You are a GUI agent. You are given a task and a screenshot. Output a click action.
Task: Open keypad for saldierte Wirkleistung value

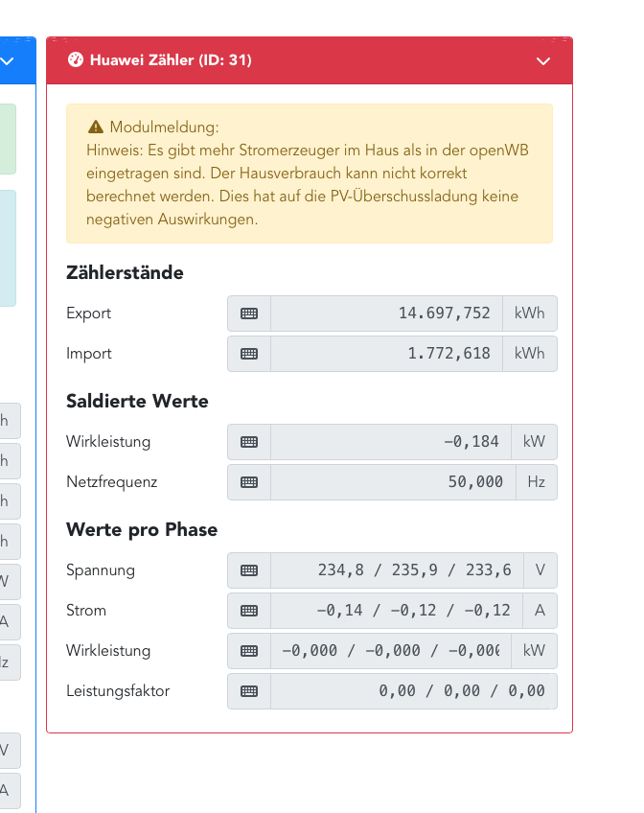point(248,442)
